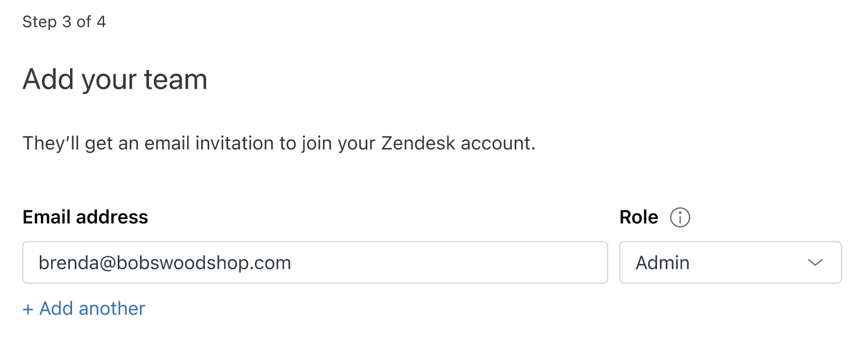
Task: Click the info icon beside Role
Action: (x=680, y=217)
